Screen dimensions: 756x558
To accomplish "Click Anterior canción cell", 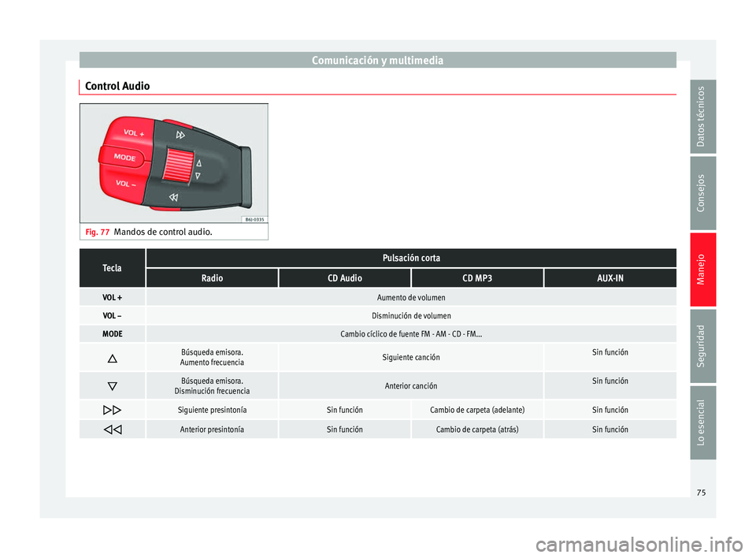I will click(411, 385).
